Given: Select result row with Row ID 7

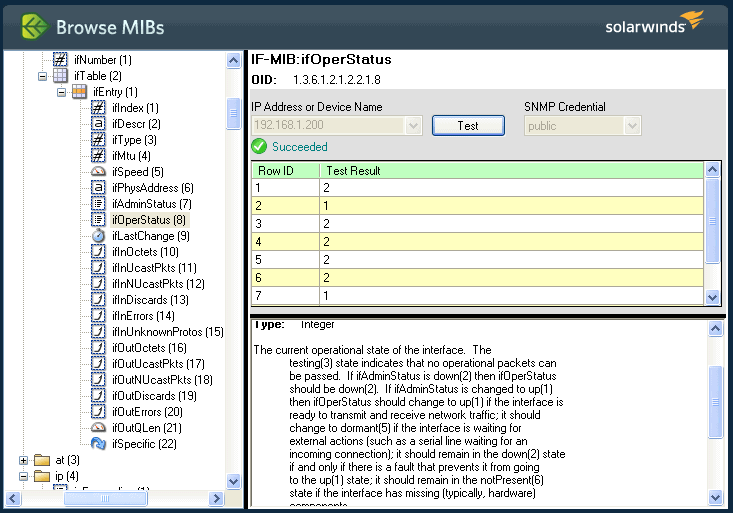Looking at the screenshot, I should click(x=478, y=296).
